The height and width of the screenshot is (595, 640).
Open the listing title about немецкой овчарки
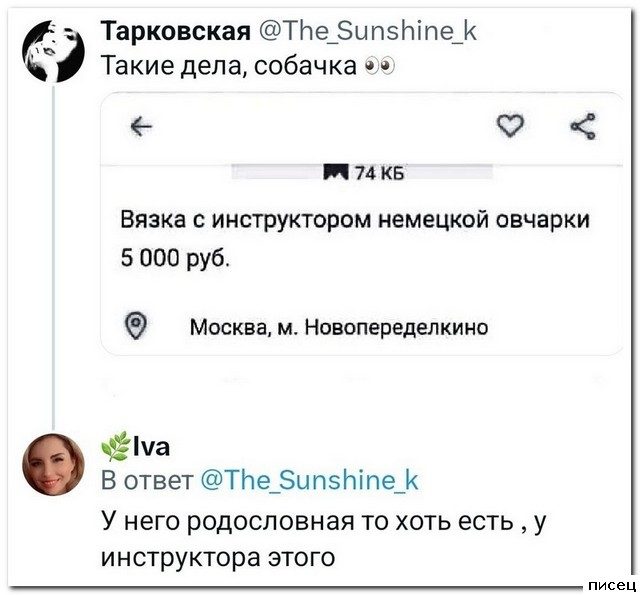coord(356,220)
